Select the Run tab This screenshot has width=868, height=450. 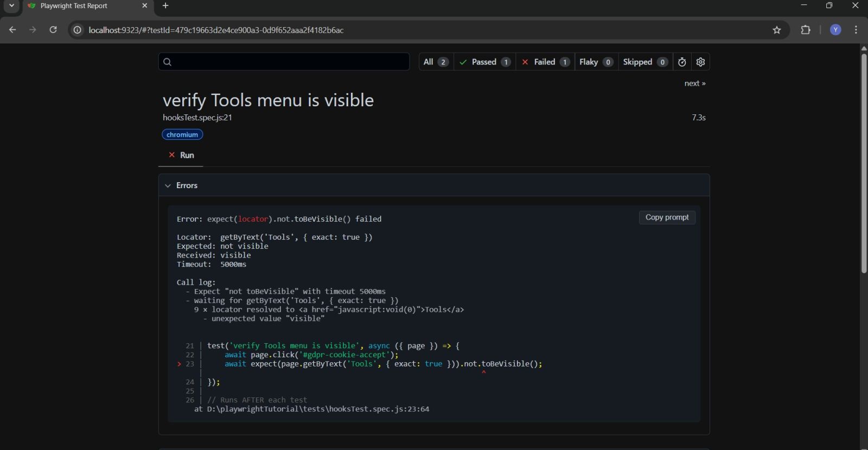[x=181, y=155]
